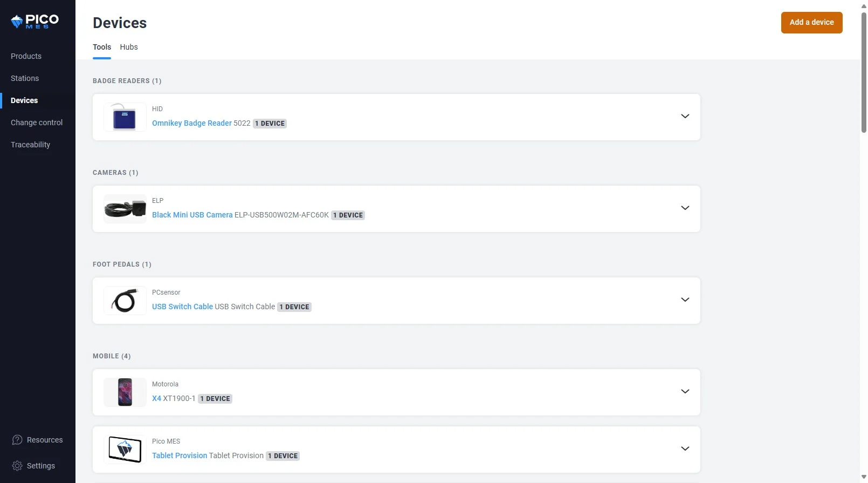The width and height of the screenshot is (868, 483).
Task: Click the Omnikey Badge Reader thumbnail
Action: pos(125,117)
